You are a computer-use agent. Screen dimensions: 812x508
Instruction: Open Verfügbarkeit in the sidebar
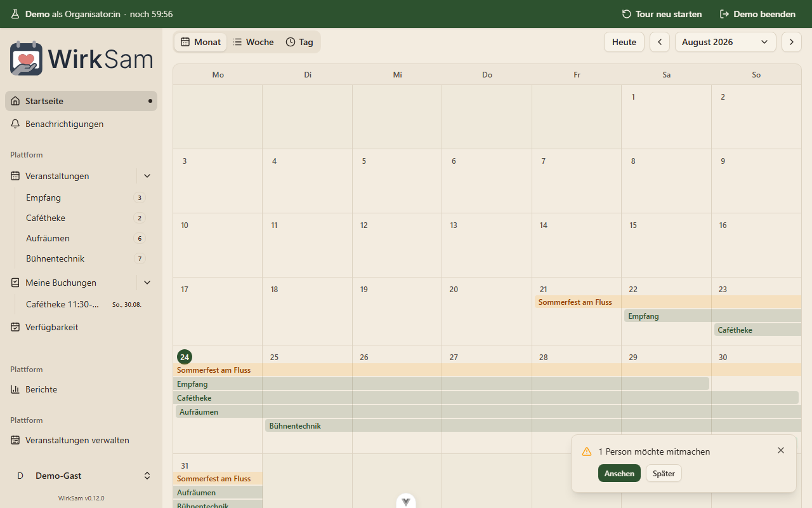81,327
